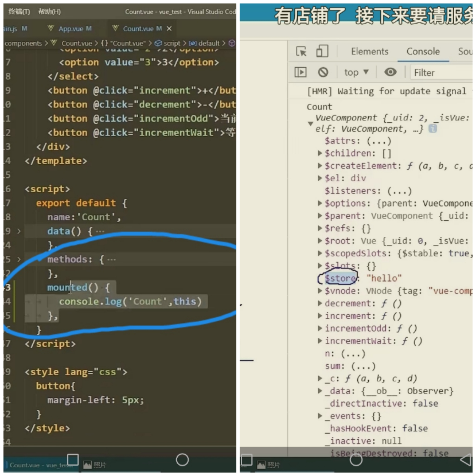Image resolution: width=476 pixels, height=476 pixels.
Task: Open the App.vue editor tab
Action: point(71,29)
